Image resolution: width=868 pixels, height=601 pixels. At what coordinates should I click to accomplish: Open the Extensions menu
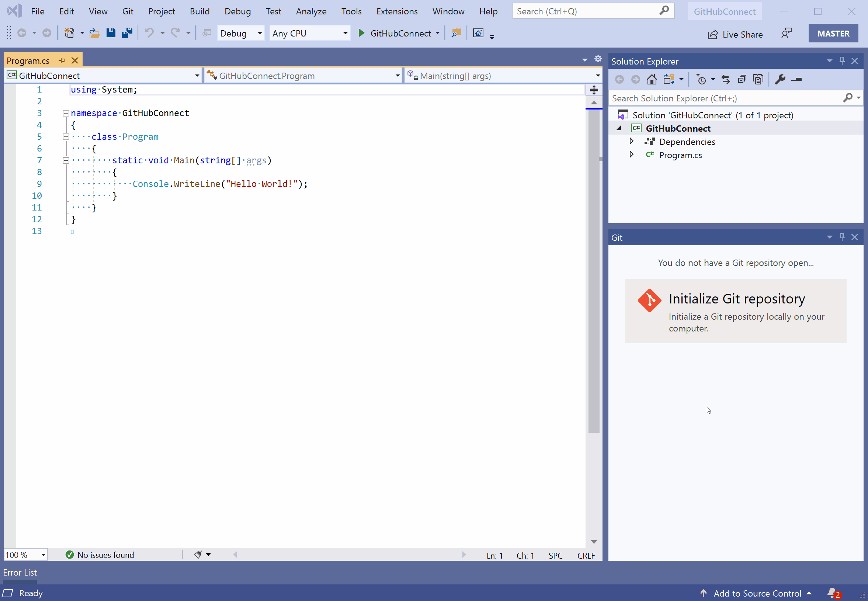click(x=396, y=11)
